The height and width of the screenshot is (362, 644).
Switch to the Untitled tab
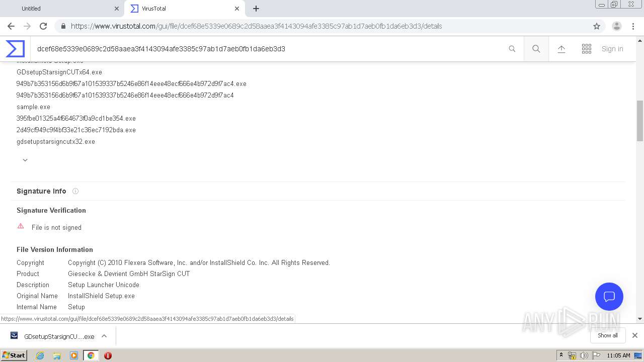tap(61, 9)
